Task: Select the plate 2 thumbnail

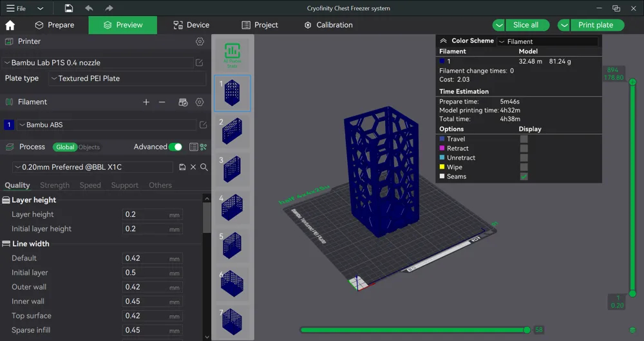Action: (x=232, y=131)
